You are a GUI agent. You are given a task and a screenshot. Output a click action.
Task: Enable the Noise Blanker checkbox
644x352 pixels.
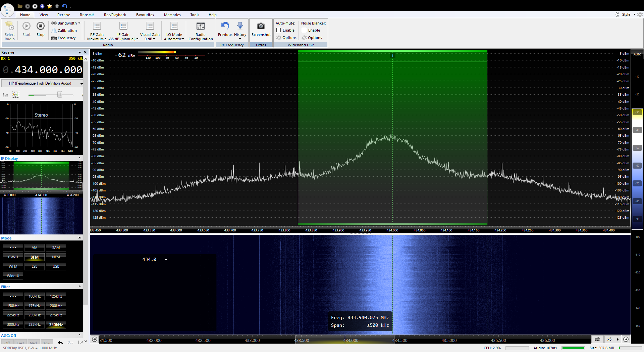click(x=304, y=30)
